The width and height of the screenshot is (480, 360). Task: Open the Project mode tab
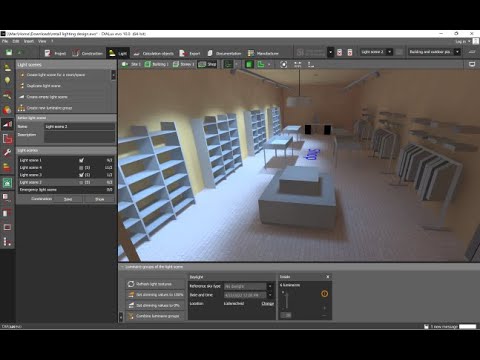[55, 53]
